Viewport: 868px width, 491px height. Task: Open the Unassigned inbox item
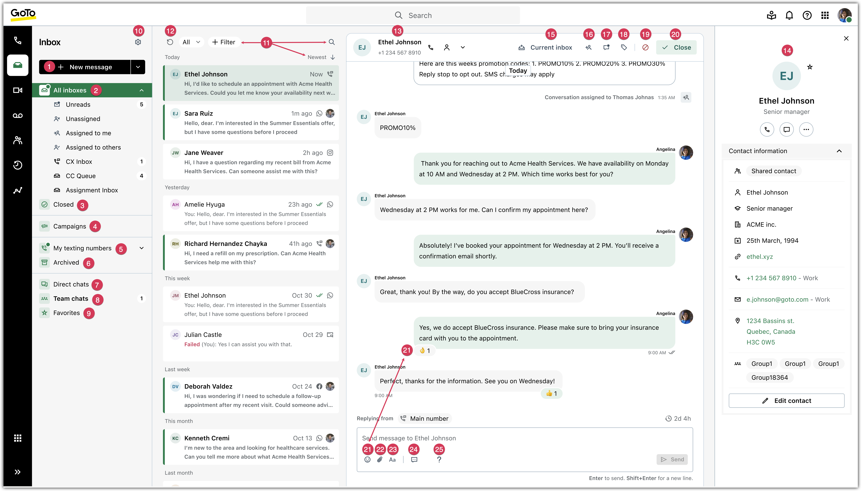click(83, 119)
